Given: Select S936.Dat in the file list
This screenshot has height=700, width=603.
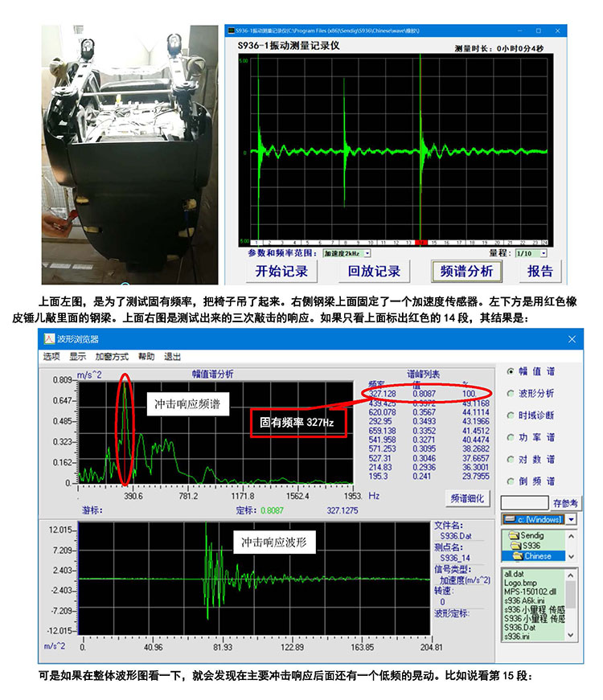Looking at the screenshot, I should click(x=519, y=627).
